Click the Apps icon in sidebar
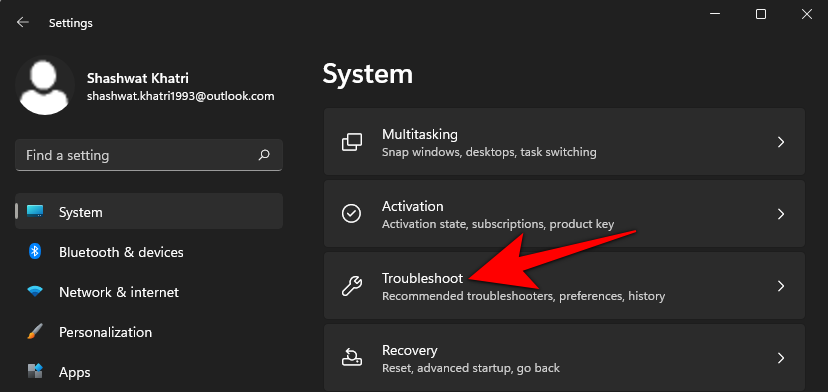Screen dimensions: 828x392 pos(35,371)
